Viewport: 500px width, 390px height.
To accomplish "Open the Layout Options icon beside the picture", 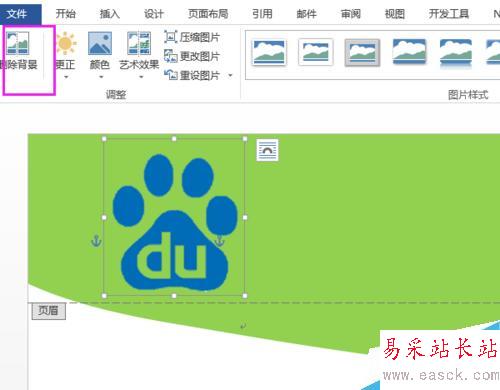I will coord(267,150).
